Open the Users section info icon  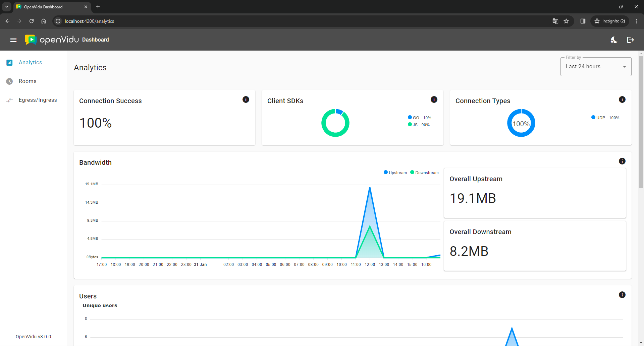[622, 295]
